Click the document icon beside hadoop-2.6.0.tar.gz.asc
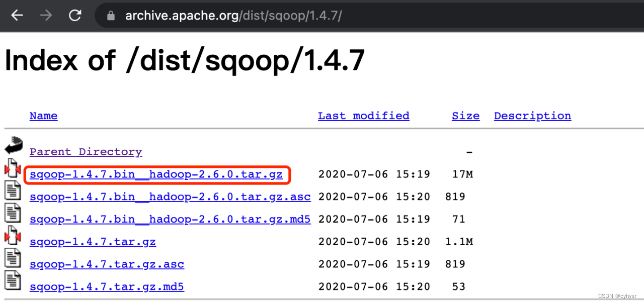The width and height of the screenshot is (644, 304). [x=13, y=190]
